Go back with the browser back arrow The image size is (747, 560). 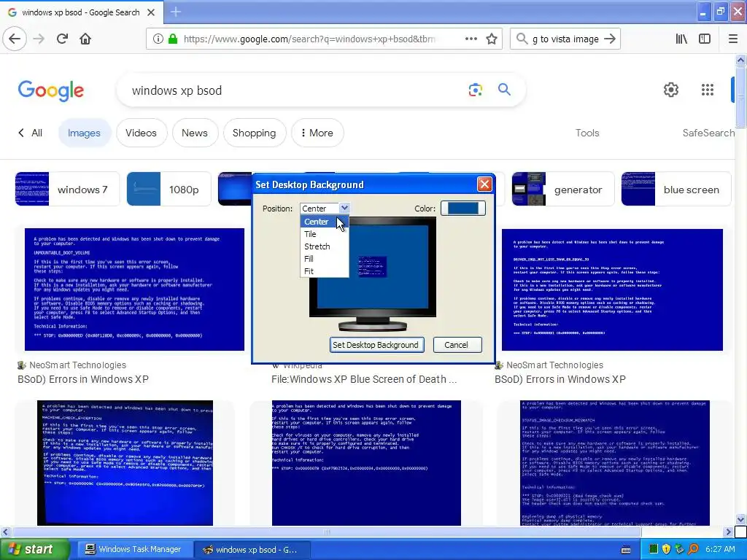click(x=15, y=39)
